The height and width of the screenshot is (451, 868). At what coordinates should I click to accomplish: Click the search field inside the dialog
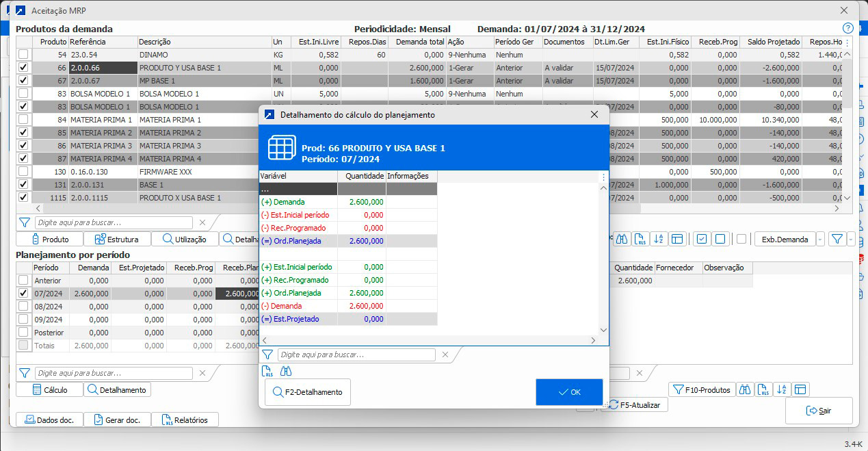point(356,354)
